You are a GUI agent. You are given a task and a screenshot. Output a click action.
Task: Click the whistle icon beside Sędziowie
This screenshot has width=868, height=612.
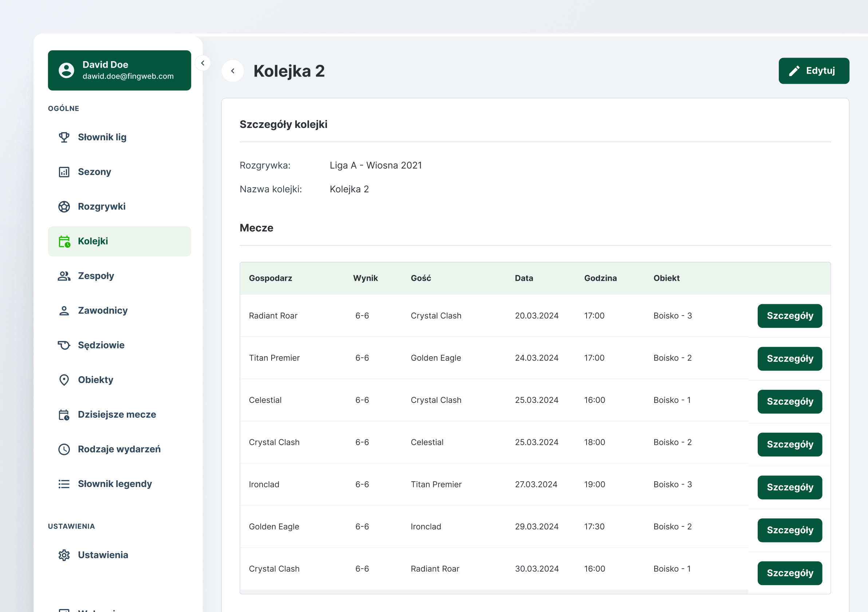click(x=64, y=345)
